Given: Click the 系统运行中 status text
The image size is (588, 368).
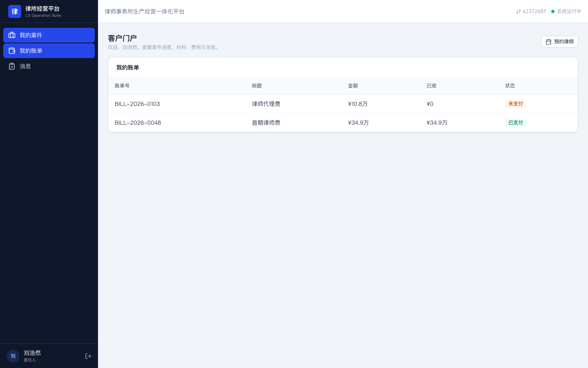Looking at the screenshot, I should point(569,11).
